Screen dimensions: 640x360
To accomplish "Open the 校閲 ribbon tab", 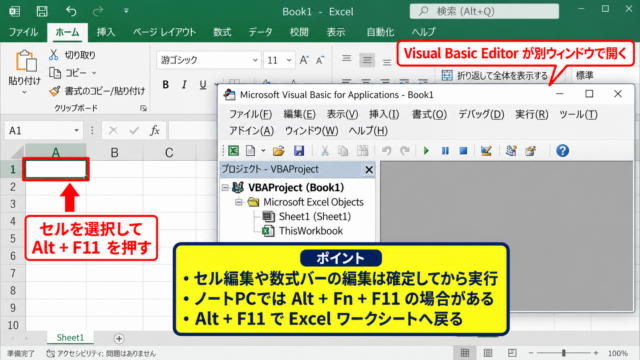I will coord(299,32).
